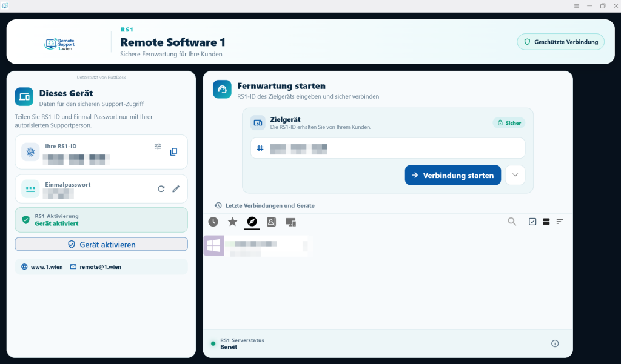621x364 pixels.
Task: Click Gerät aktivieren button
Action: 101,244
